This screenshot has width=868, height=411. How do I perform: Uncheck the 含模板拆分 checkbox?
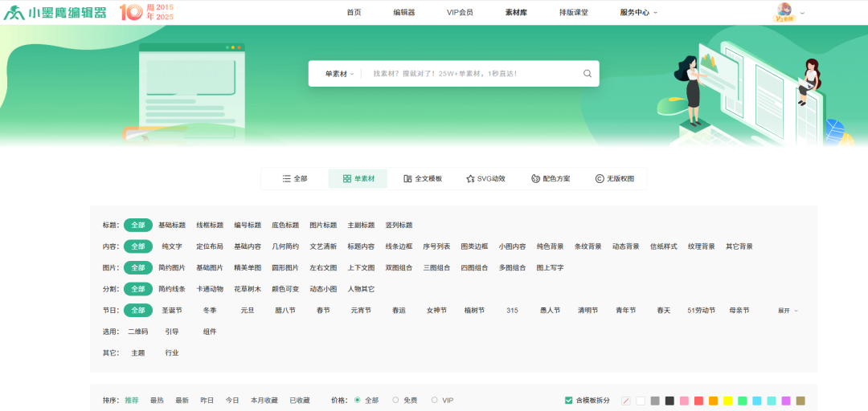pyautogui.click(x=568, y=401)
